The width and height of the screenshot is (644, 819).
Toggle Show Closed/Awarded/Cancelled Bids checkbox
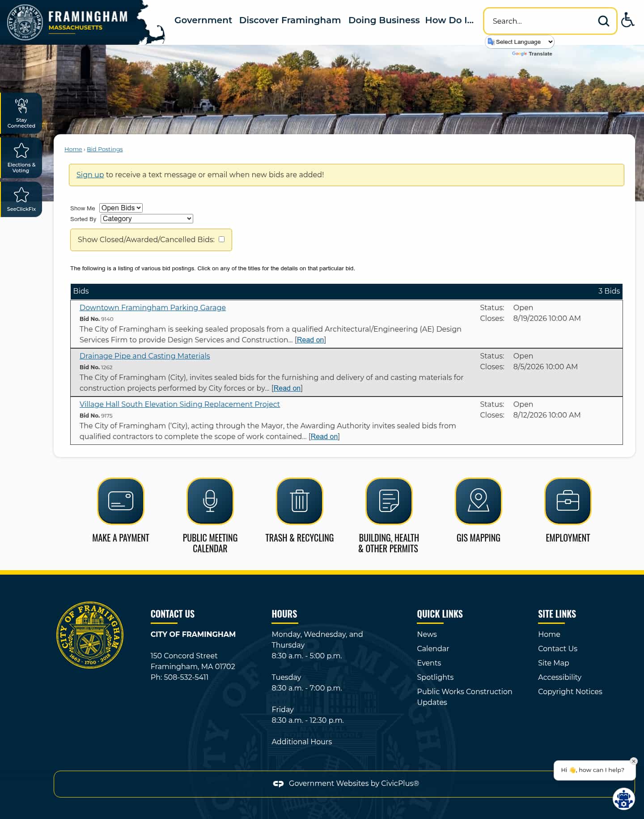click(221, 239)
